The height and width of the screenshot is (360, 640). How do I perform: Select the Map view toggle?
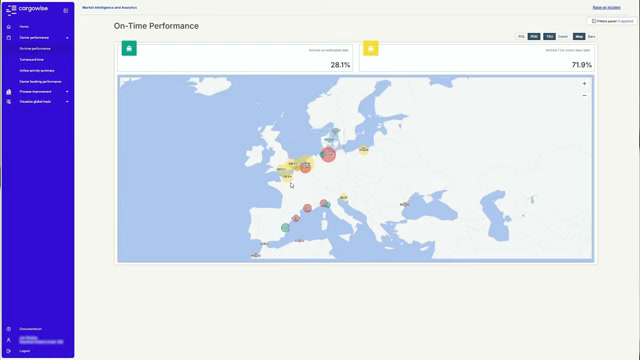pyautogui.click(x=579, y=37)
